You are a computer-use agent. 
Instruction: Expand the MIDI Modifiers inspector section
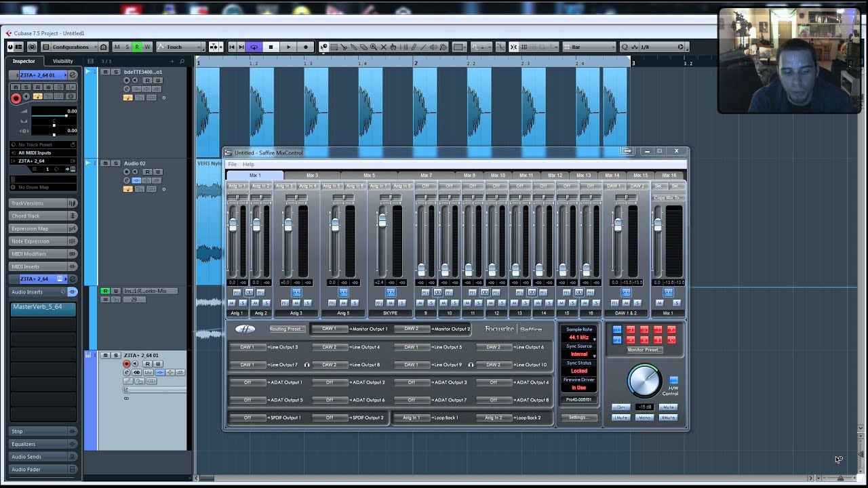[43, 253]
